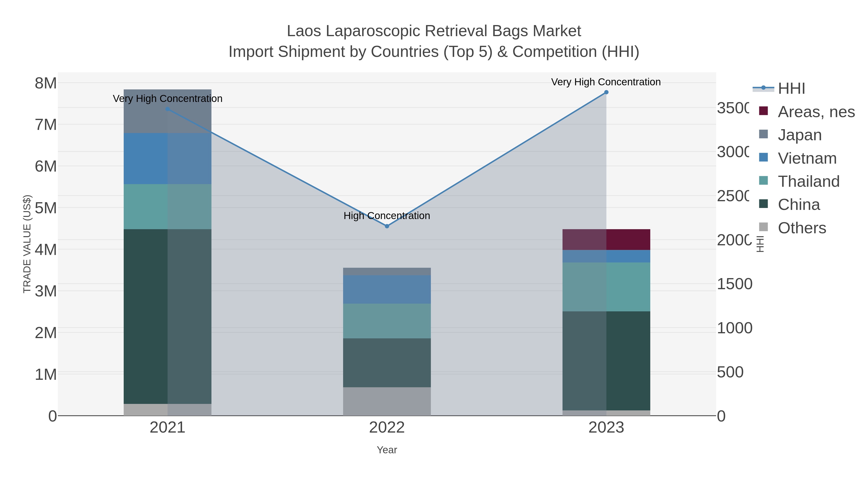This screenshot has height=488, width=868.
Task: Click the Others segment of 2021 bar
Action: [168, 410]
